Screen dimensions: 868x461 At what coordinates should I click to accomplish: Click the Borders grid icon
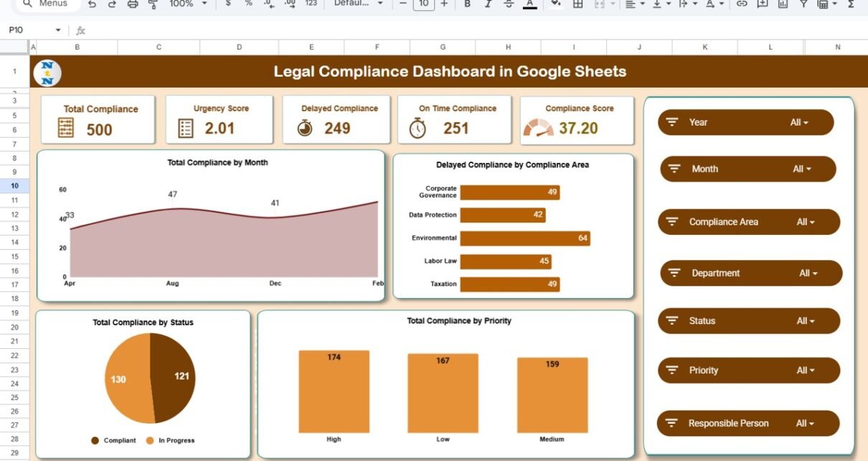tap(577, 4)
